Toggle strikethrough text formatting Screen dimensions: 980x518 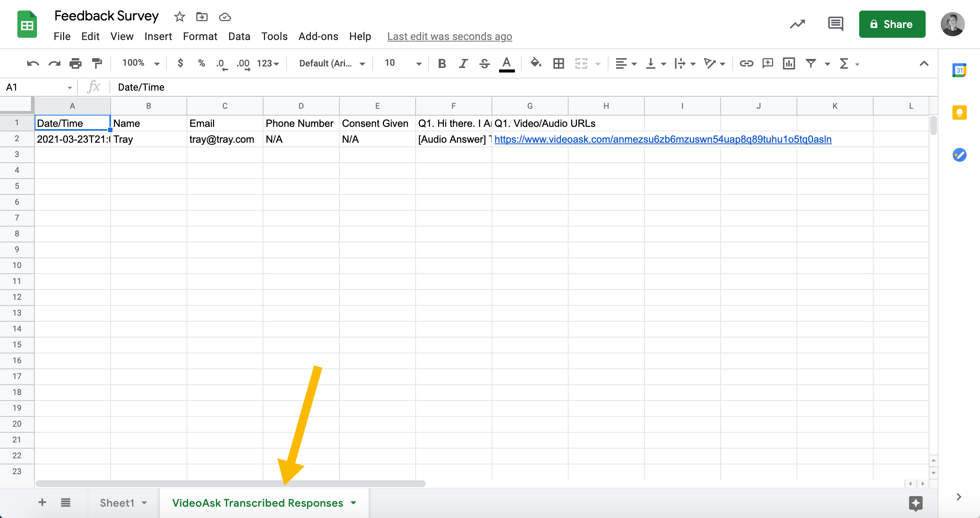[485, 63]
